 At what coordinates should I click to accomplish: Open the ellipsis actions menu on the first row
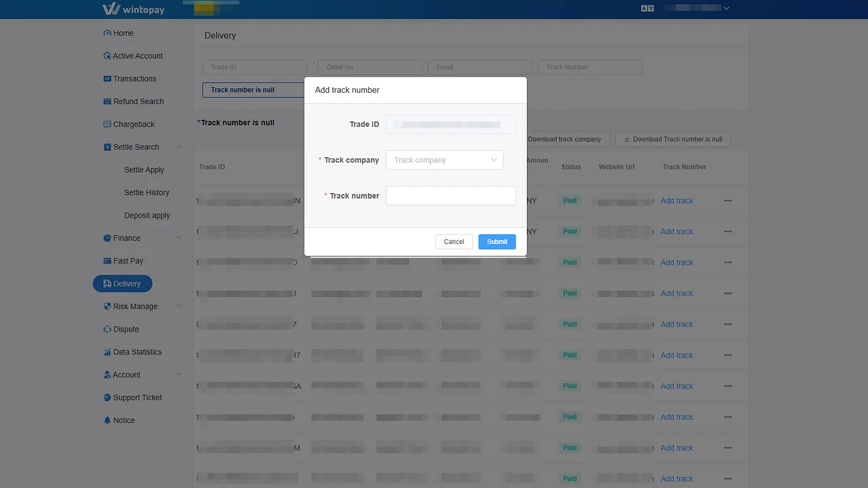click(728, 201)
